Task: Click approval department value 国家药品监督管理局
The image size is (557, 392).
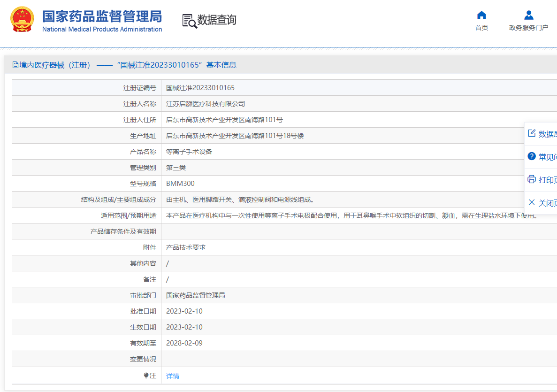Action: (196, 295)
